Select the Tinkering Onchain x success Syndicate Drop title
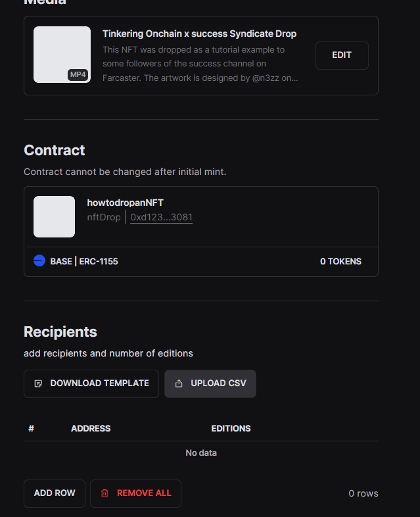Viewport: 420px width, 517px height. tap(199, 34)
